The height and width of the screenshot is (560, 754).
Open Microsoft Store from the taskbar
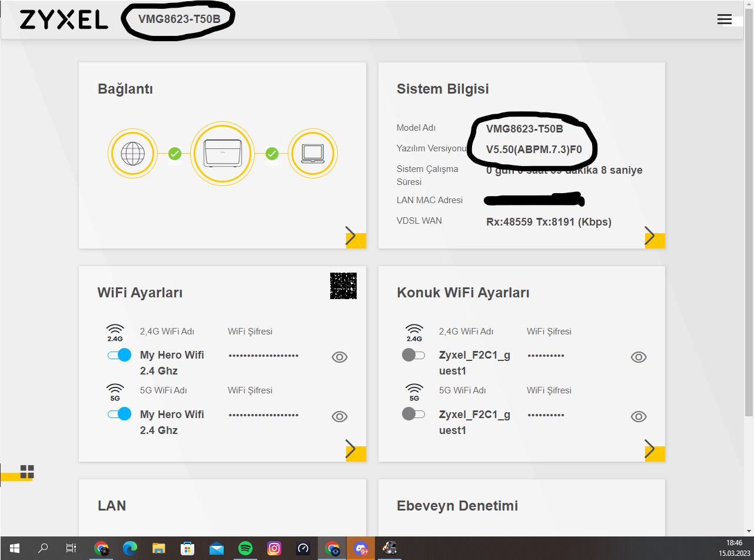click(188, 548)
